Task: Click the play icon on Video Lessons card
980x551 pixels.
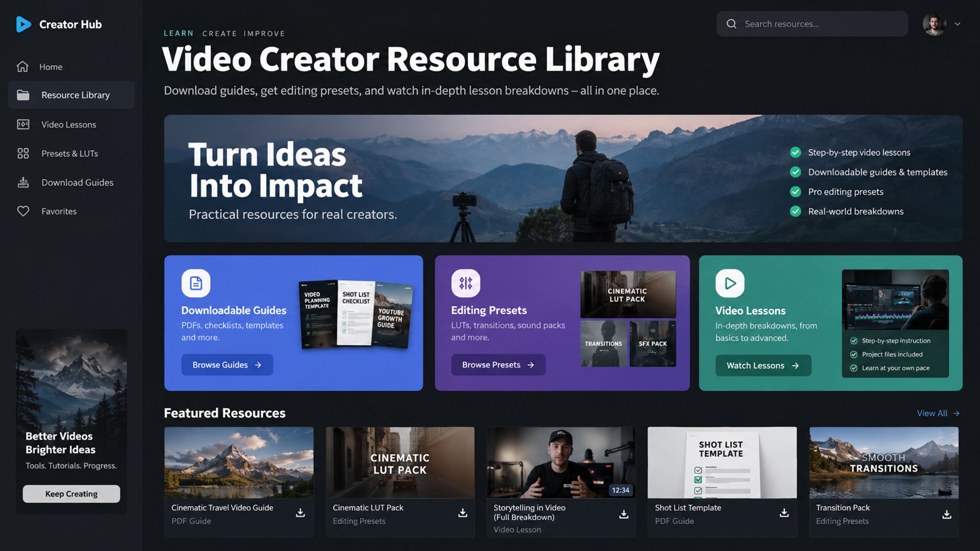Action: (730, 283)
